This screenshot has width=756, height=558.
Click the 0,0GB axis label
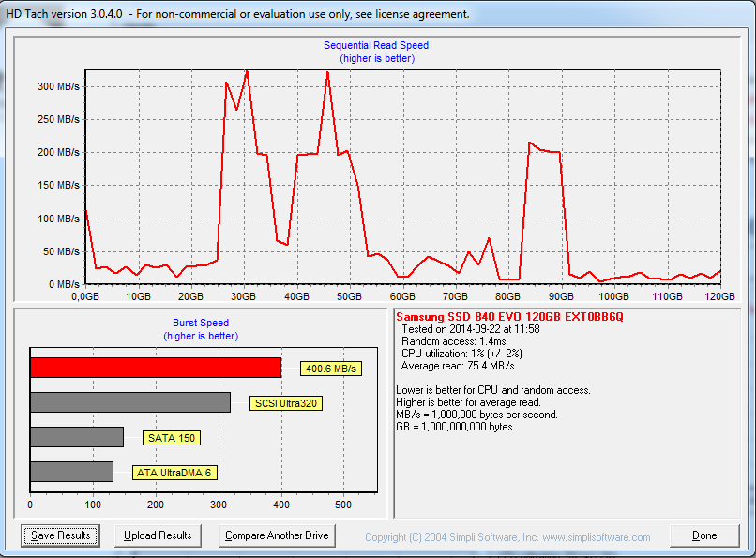click(85, 296)
